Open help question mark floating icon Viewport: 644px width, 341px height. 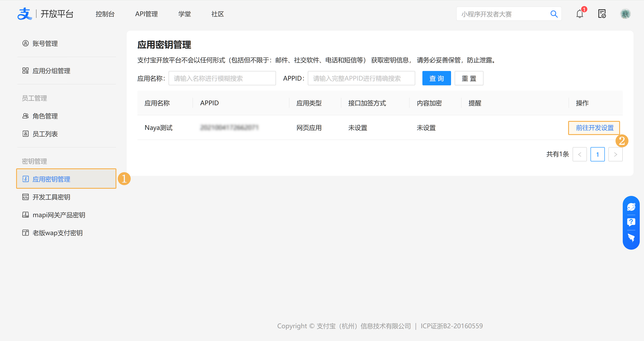coord(631,222)
